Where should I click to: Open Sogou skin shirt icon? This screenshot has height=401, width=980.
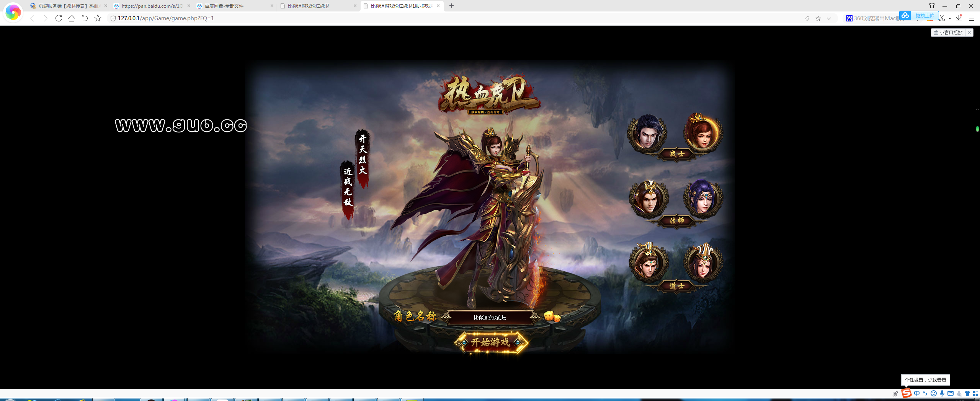(967, 393)
